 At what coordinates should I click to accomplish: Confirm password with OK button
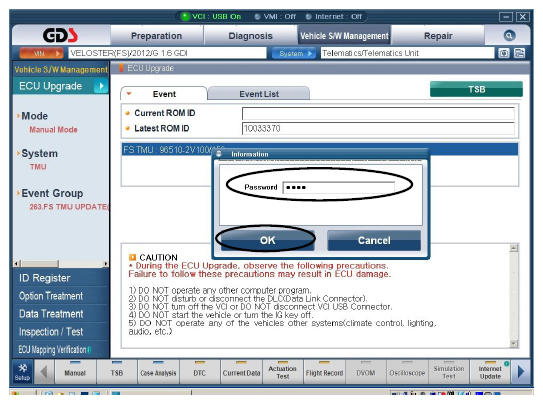pos(267,240)
